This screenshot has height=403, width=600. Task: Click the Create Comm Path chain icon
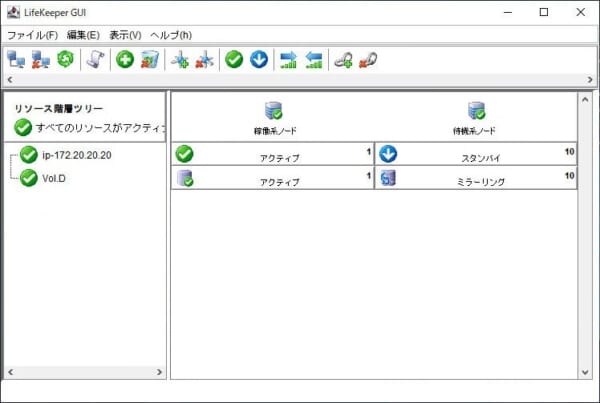343,60
